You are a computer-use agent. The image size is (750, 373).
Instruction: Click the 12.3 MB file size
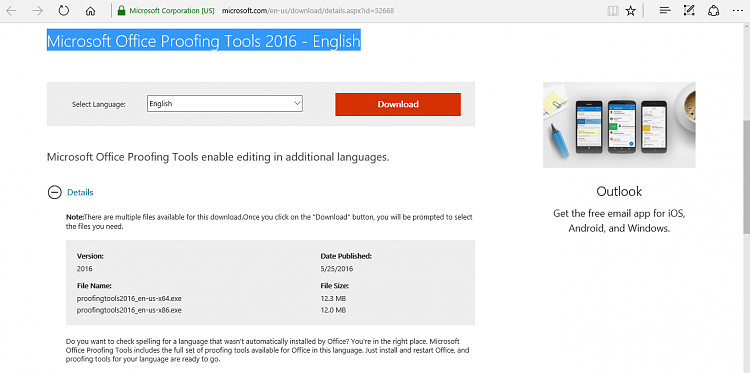[333, 298]
